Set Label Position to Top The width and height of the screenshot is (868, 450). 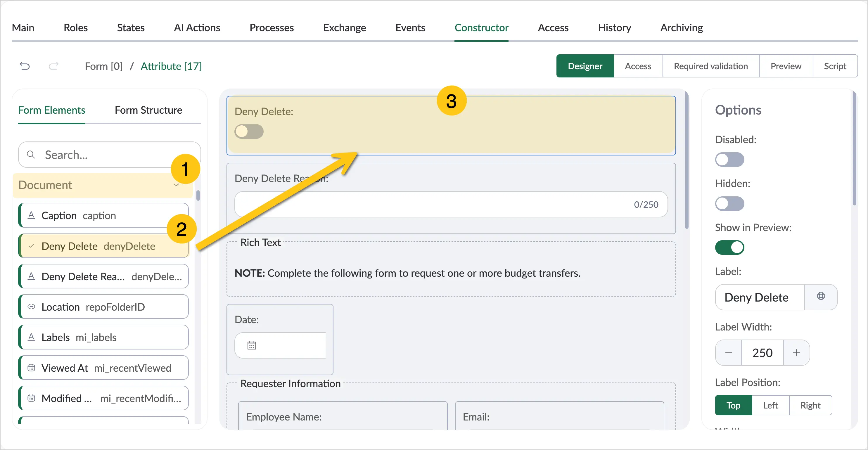733,405
